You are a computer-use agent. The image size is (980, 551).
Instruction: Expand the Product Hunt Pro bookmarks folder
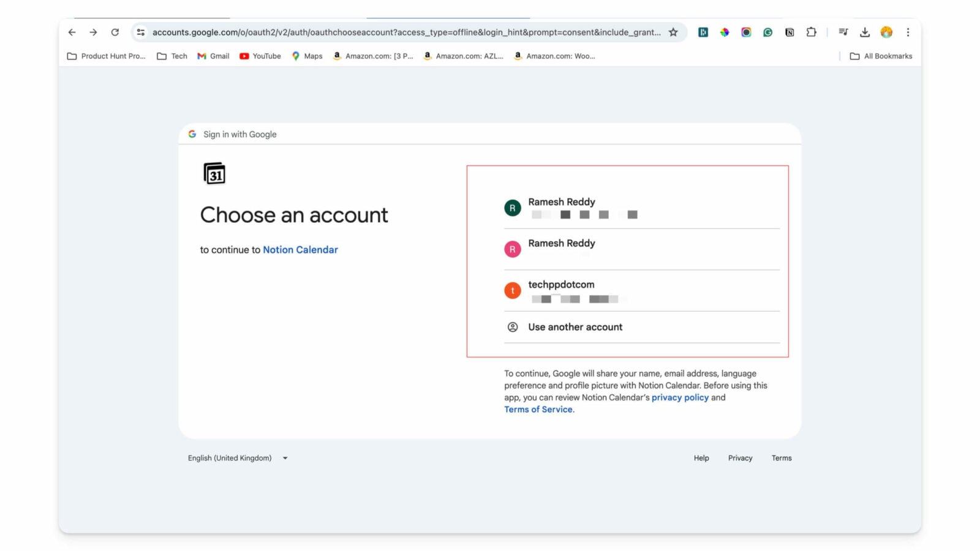point(107,56)
